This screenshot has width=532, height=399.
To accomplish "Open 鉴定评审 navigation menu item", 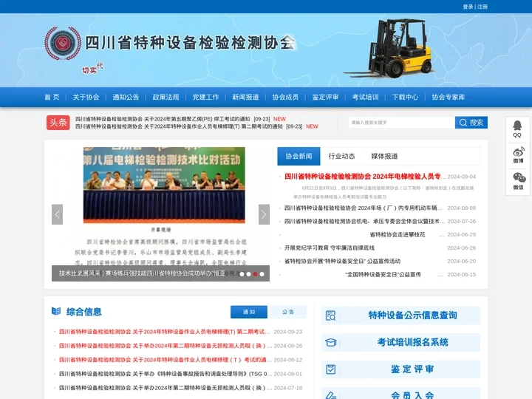I will [325, 97].
